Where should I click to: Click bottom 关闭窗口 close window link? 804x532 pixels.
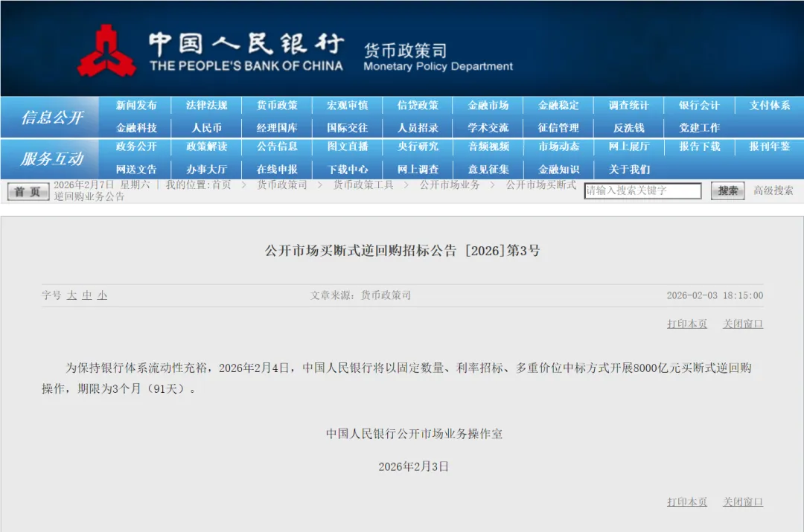coord(742,502)
